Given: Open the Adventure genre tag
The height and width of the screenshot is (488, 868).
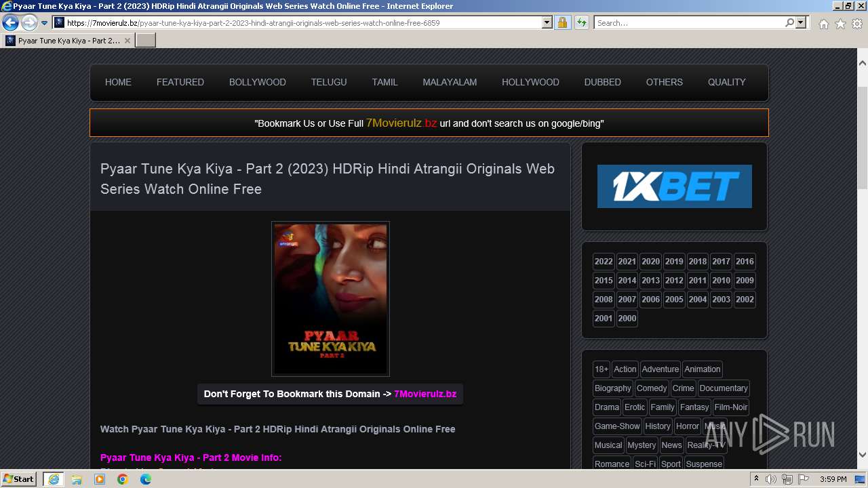Looking at the screenshot, I should coord(660,369).
